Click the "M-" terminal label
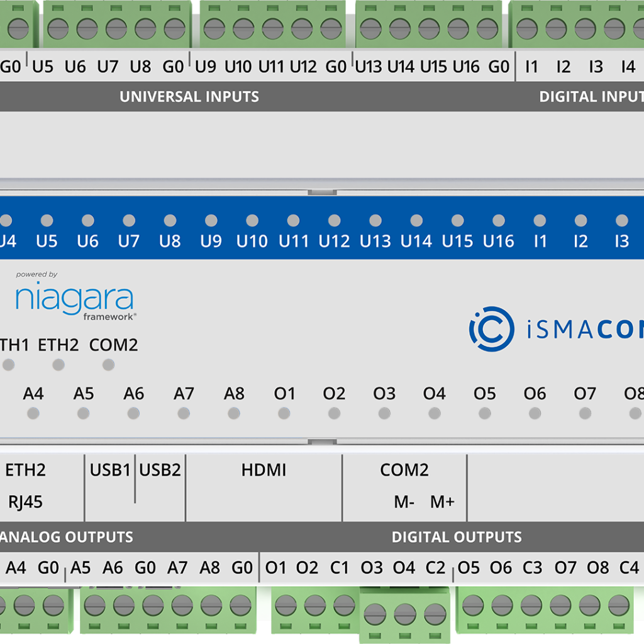 [404, 502]
